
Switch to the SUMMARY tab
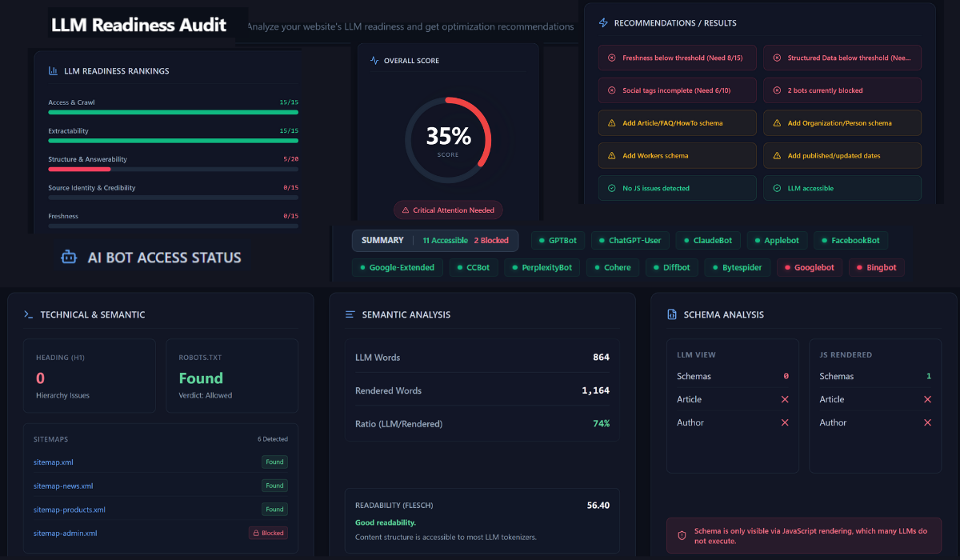382,240
